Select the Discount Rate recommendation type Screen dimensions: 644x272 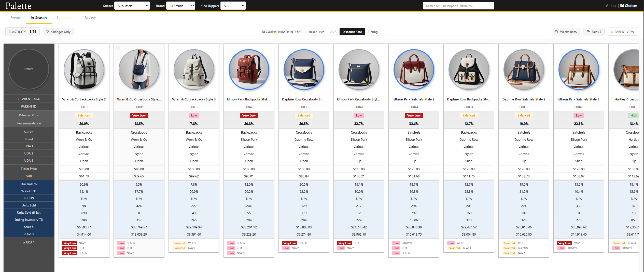(x=352, y=32)
